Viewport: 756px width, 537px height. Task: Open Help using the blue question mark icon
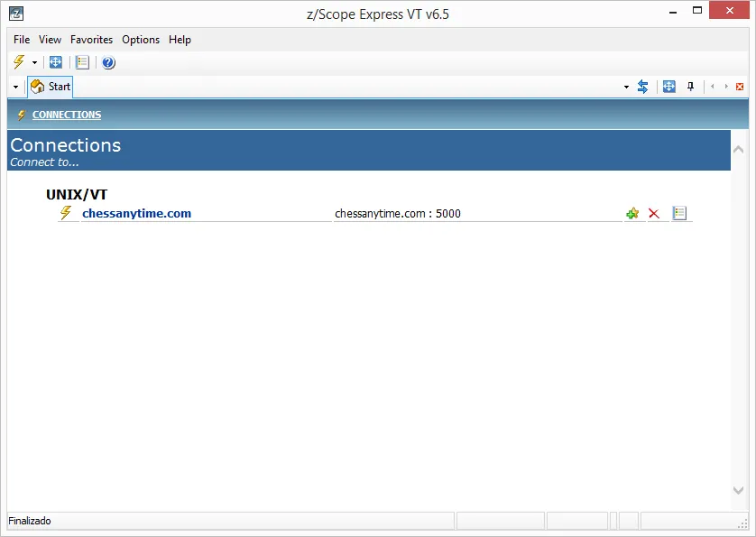tap(107, 62)
